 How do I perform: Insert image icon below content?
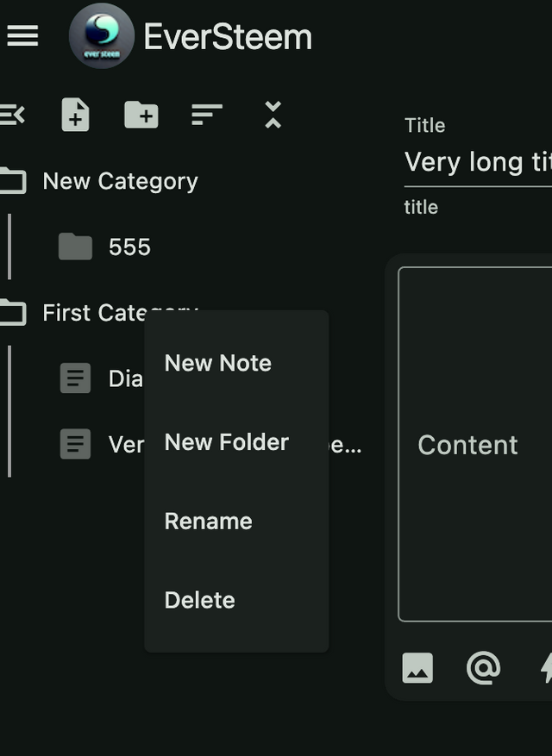417,668
